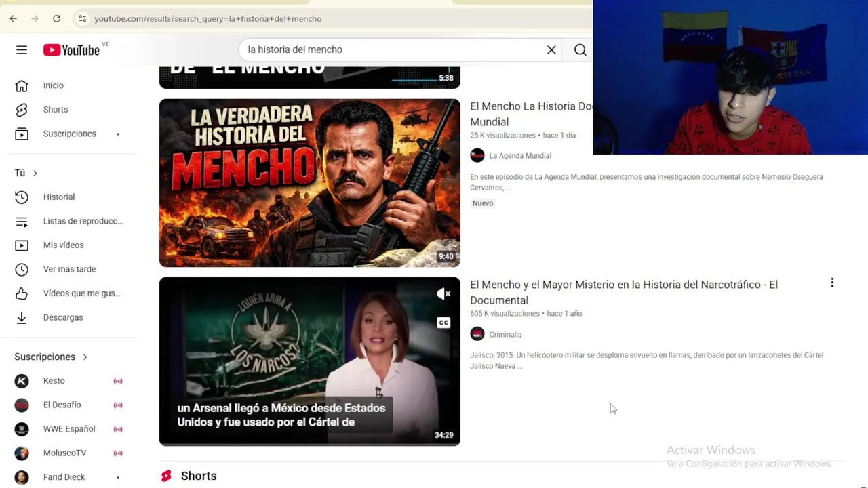Click the La Agenda Mundial channel avatar
Image resolution: width=868 pixels, height=488 pixels.
477,155
